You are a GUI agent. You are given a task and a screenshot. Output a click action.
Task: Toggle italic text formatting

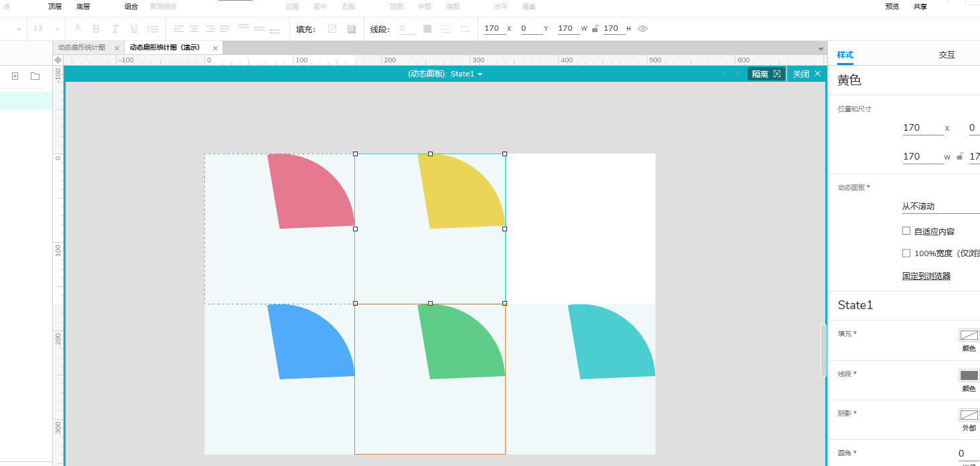click(x=115, y=29)
